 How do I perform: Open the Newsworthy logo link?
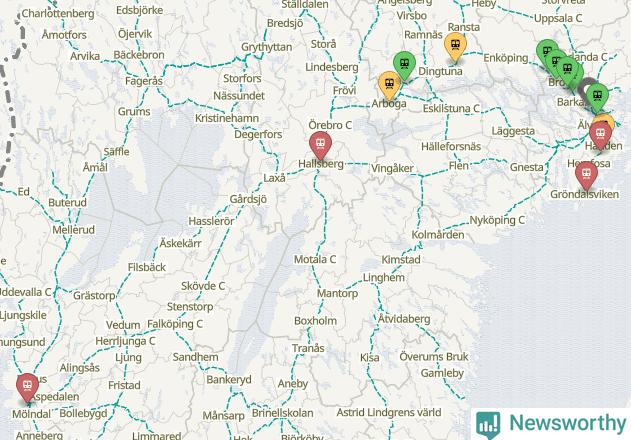[551, 424]
